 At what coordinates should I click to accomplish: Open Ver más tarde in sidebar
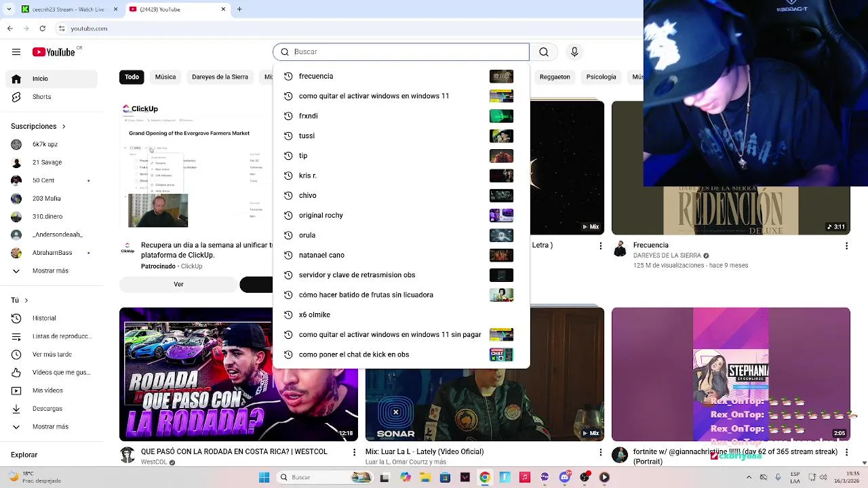pyautogui.click(x=52, y=354)
